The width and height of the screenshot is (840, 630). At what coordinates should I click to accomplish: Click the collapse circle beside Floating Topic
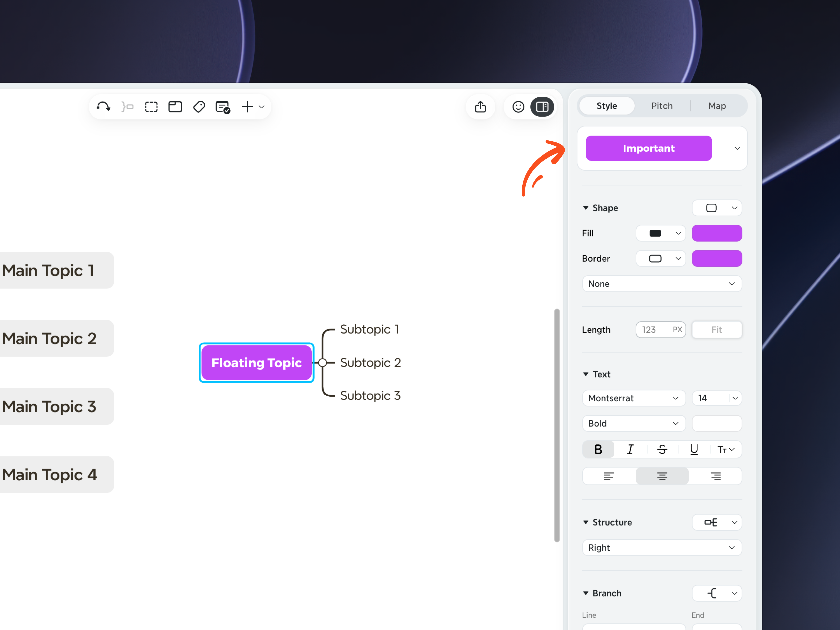pos(322,363)
